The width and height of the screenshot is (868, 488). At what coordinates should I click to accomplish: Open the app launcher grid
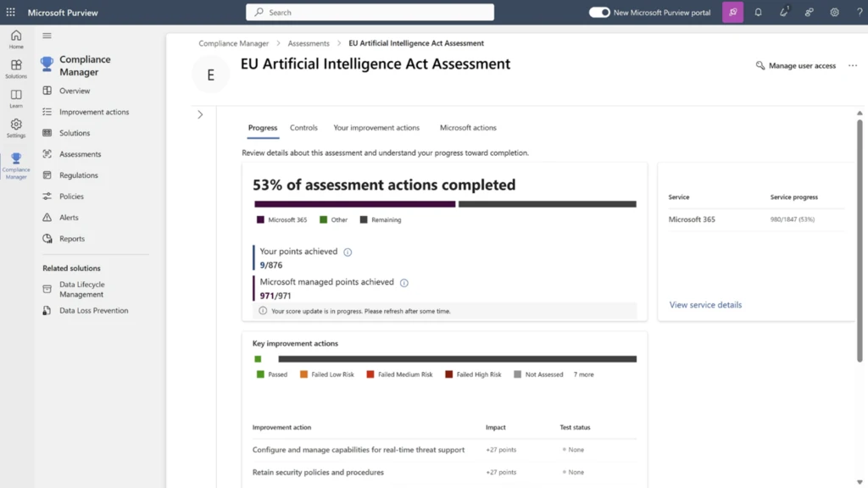click(10, 12)
